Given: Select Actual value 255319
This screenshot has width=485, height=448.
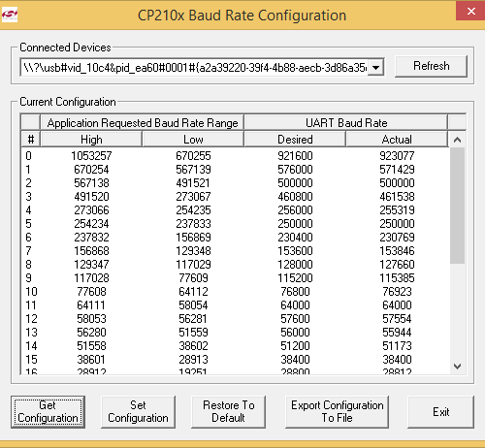Looking at the screenshot, I should [397, 210].
